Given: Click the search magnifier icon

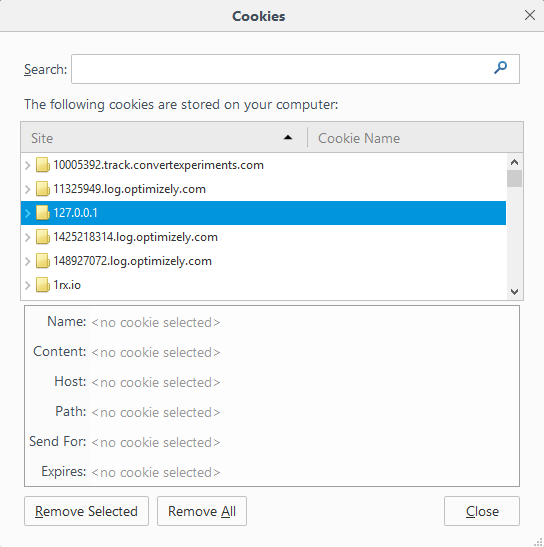Looking at the screenshot, I should 500,68.
